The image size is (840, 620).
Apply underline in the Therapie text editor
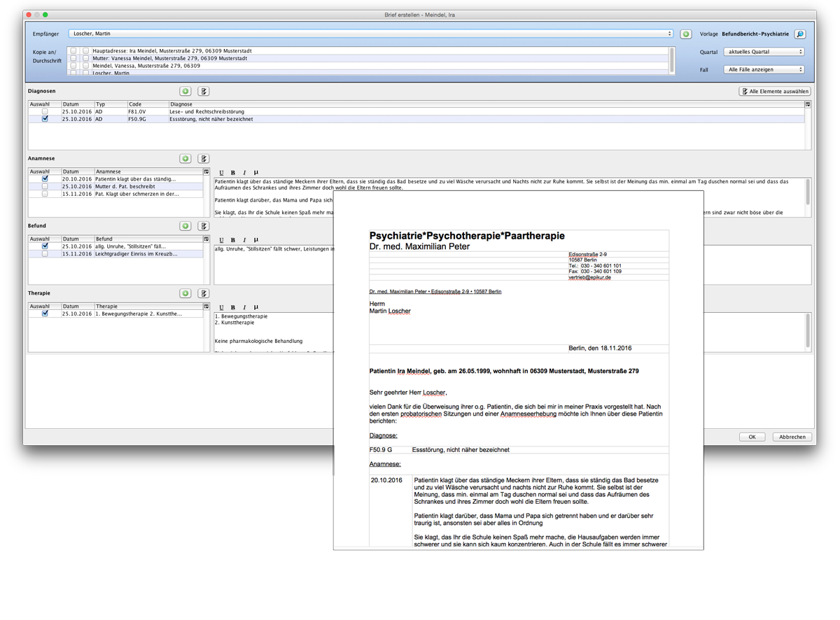[x=222, y=307]
